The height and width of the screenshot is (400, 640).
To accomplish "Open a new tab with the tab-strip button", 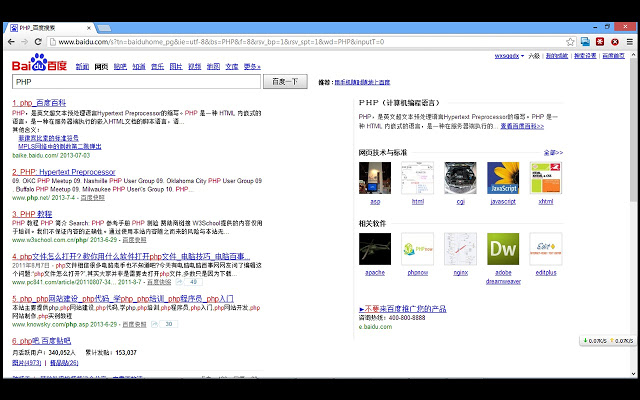I will (x=104, y=28).
